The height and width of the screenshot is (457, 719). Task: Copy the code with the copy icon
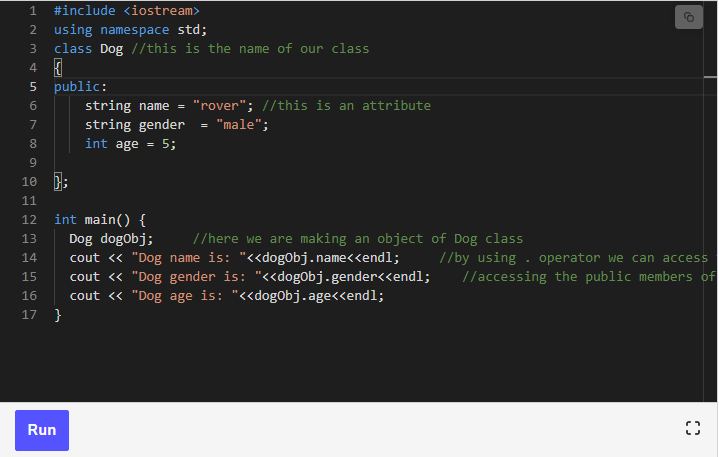coord(688,17)
